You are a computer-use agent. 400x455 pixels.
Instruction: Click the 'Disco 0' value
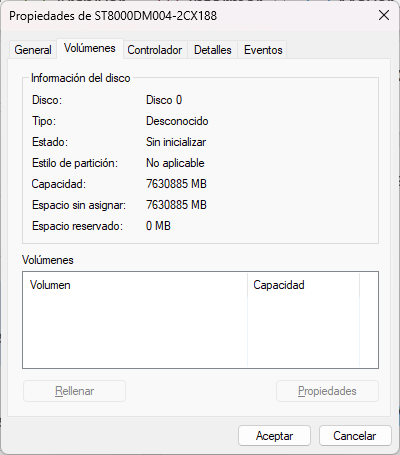point(164,100)
